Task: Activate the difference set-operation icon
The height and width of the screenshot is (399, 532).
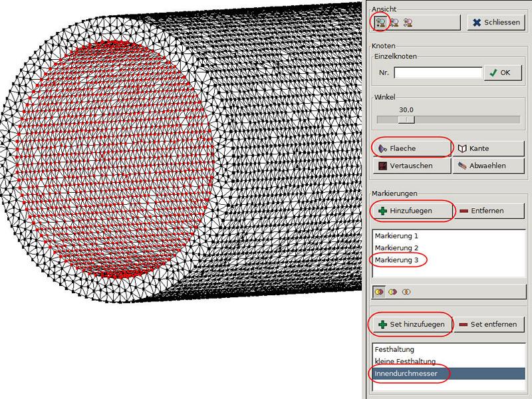Action: (x=392, y=292)
